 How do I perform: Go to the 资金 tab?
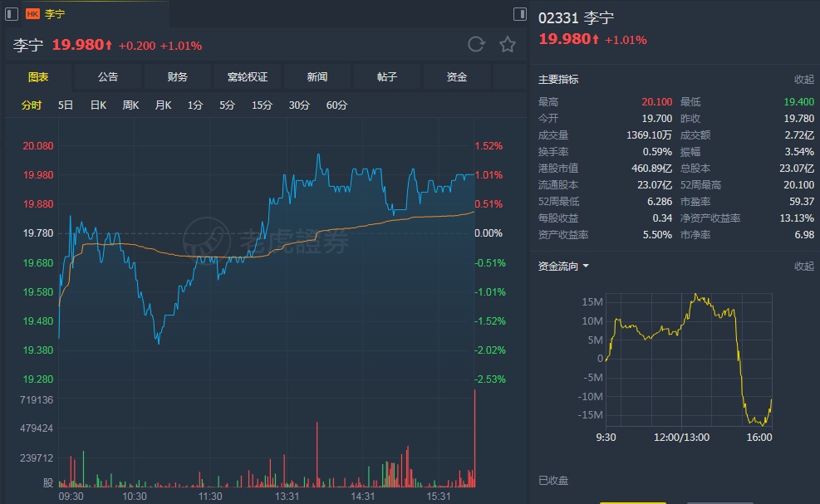point(457,77)
